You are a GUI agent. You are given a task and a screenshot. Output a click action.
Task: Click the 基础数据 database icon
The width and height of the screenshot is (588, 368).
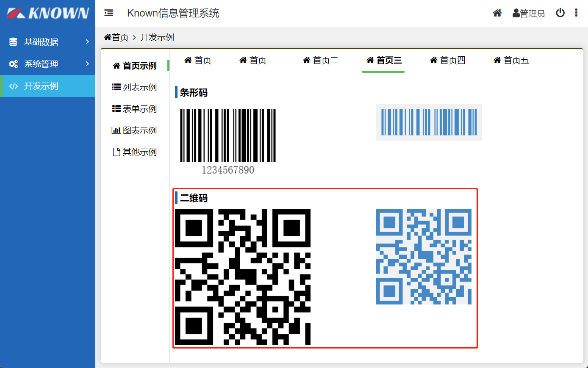point(13,42)
